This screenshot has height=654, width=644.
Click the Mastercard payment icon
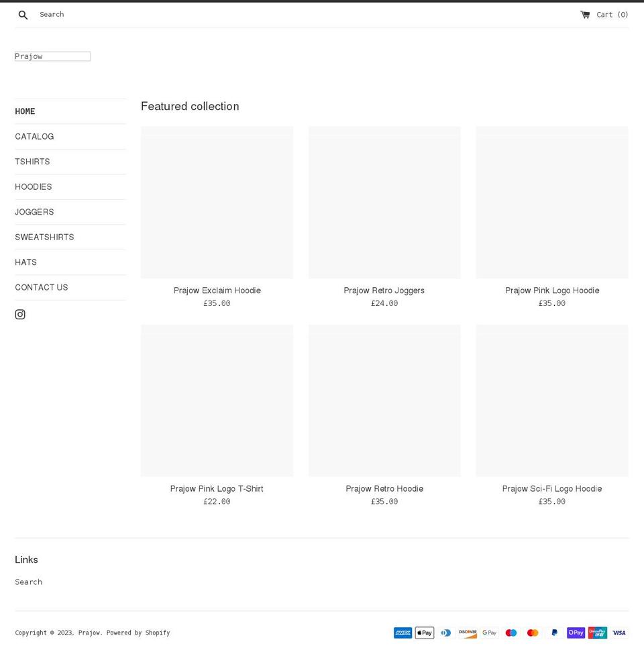click(x=533, y=633)
